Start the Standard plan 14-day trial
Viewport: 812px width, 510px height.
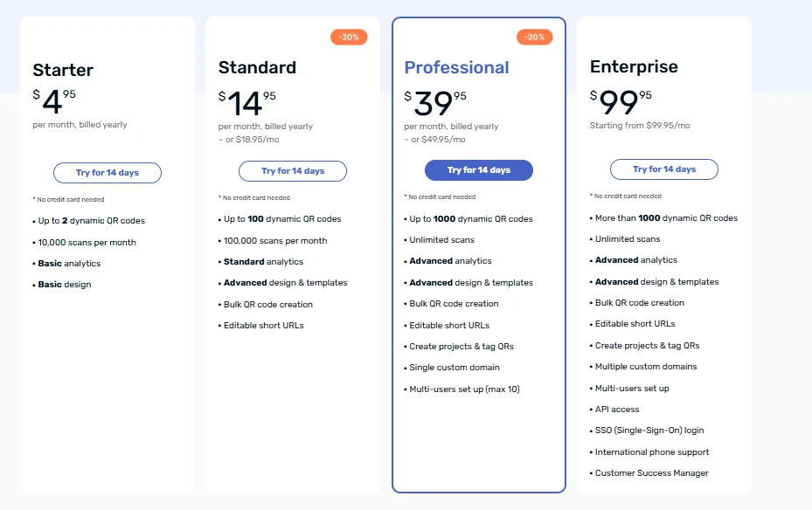tap(293, 171)
